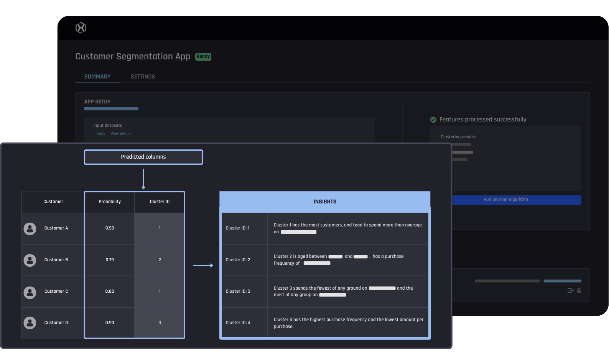Click Customer C's probability value 0.80
Viewport: 609px width, 364px height.
click(110, 291)
